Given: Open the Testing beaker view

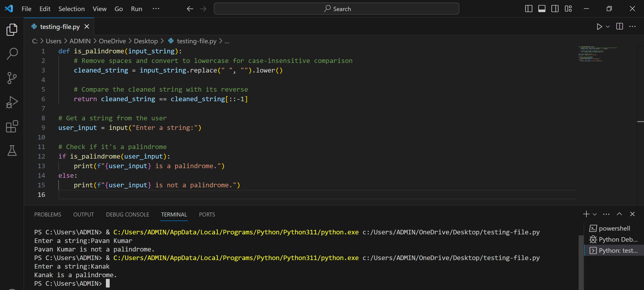Looking at the screenshot, I should tap(12, 151).
